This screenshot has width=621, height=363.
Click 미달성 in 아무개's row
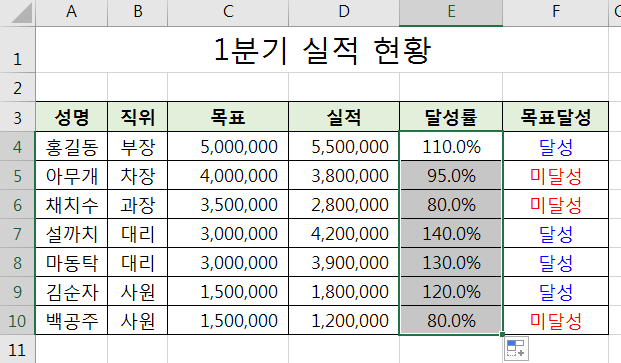(x=556, y=175)
